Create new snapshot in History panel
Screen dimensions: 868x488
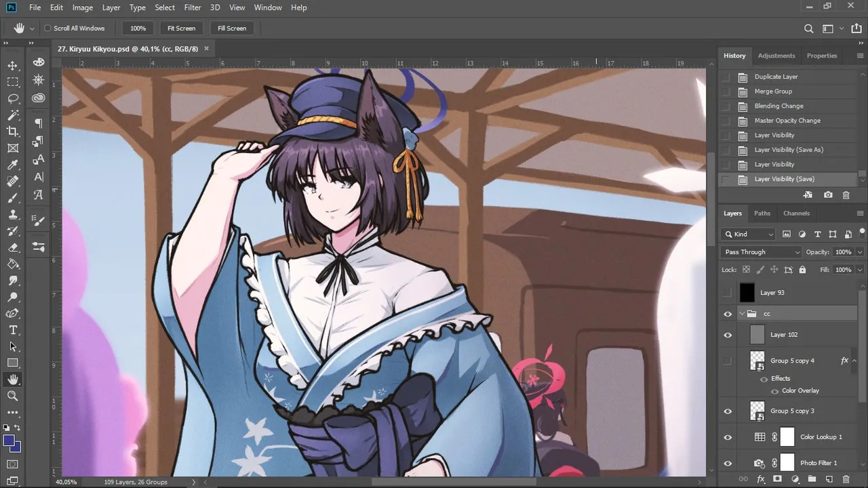click(828, 195)
